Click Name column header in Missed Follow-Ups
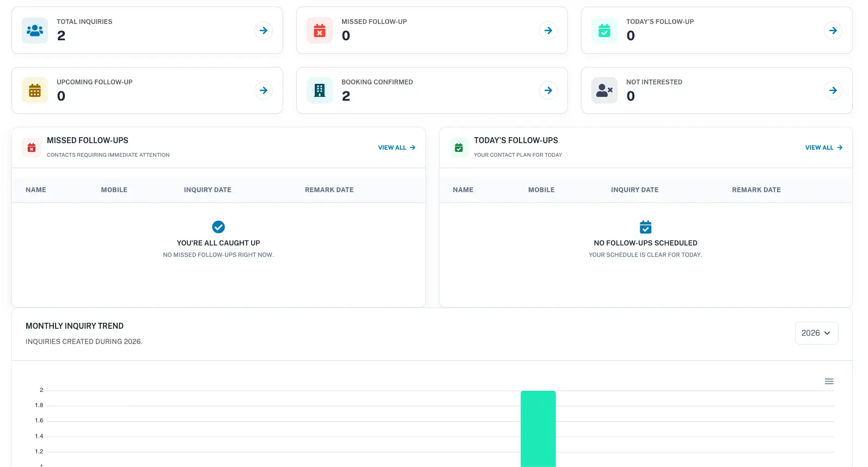Image resolution: width=868 pixels, height=467 pixels. [x=36, y=190]
